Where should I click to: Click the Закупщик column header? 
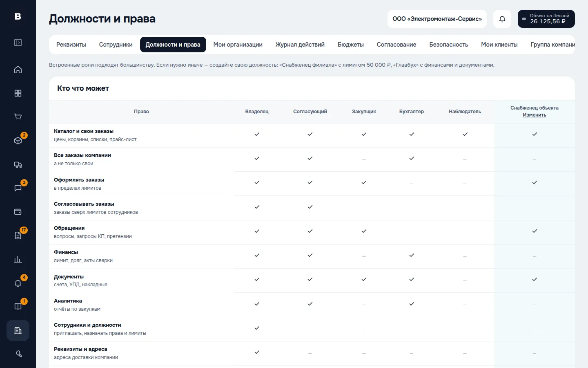pyautogui.click(x=364, y=112)
